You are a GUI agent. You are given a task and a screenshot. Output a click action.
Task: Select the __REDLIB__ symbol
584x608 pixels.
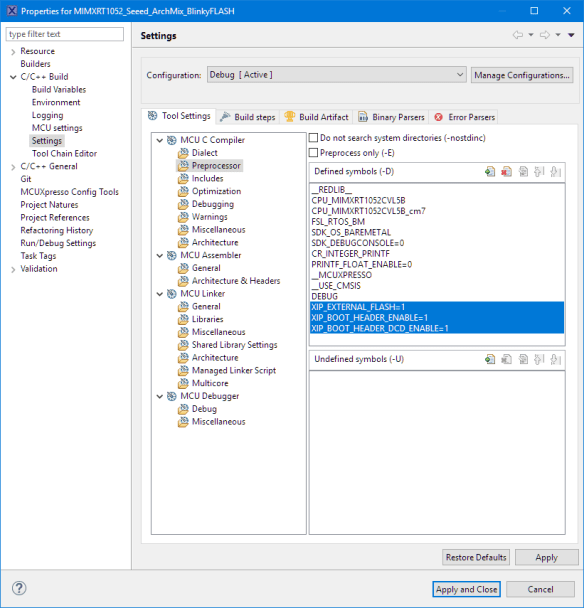332,190
